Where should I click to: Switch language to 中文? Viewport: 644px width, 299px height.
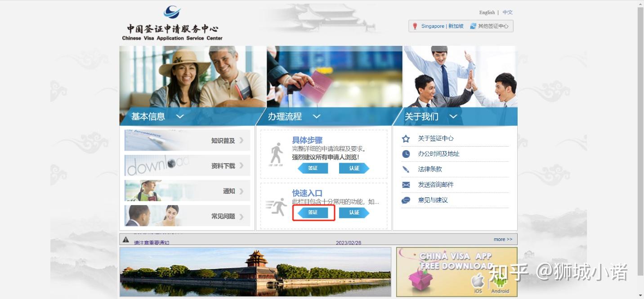point(508,13)
